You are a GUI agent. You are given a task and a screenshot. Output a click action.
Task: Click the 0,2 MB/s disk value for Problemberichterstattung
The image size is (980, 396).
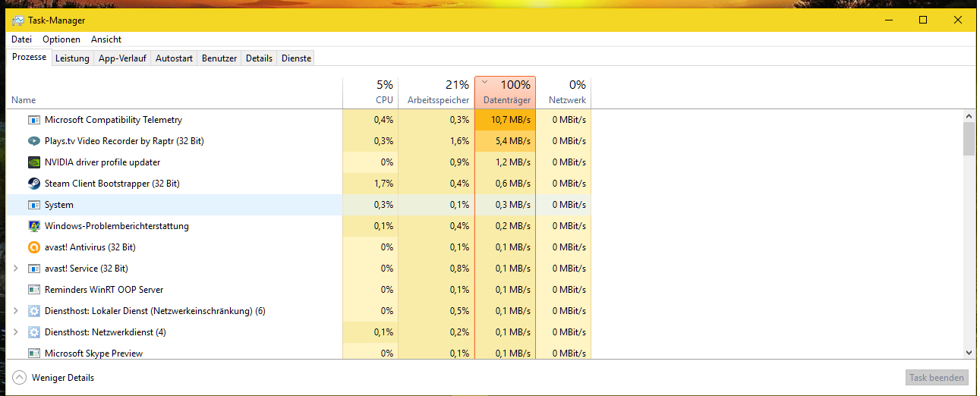pyautogui.click(x=506, y=226)
